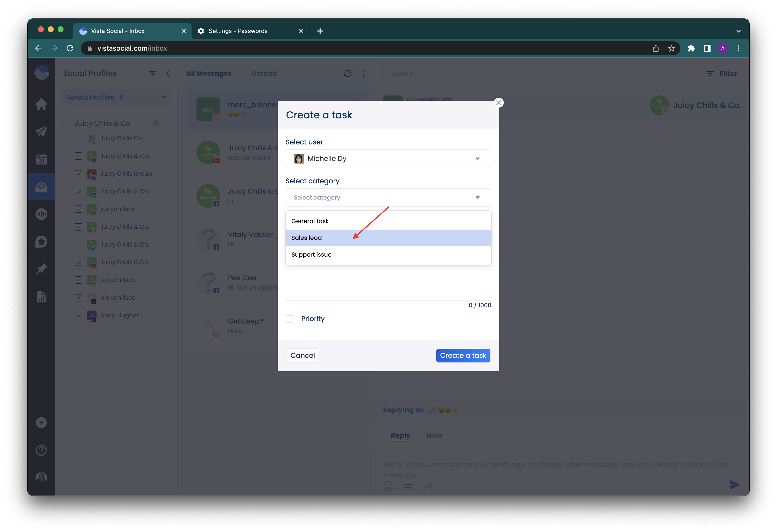777x532 pixels.
Task: Toggle the Juicy Chills & Co. group checkbox
Action: click(67, 124)
